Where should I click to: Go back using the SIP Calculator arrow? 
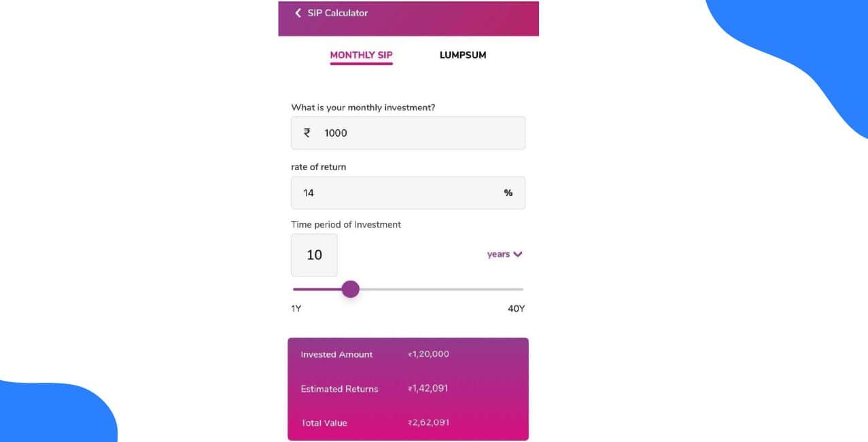pyautogui.click(x=298, y=13)
